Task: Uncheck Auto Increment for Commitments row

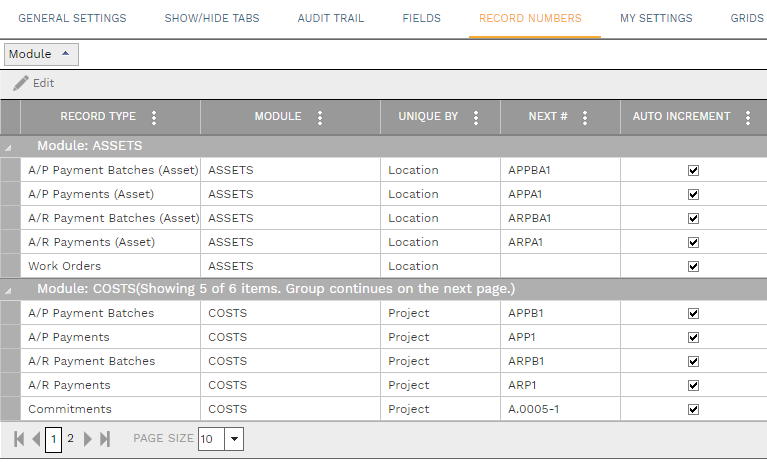Action: 693,409
